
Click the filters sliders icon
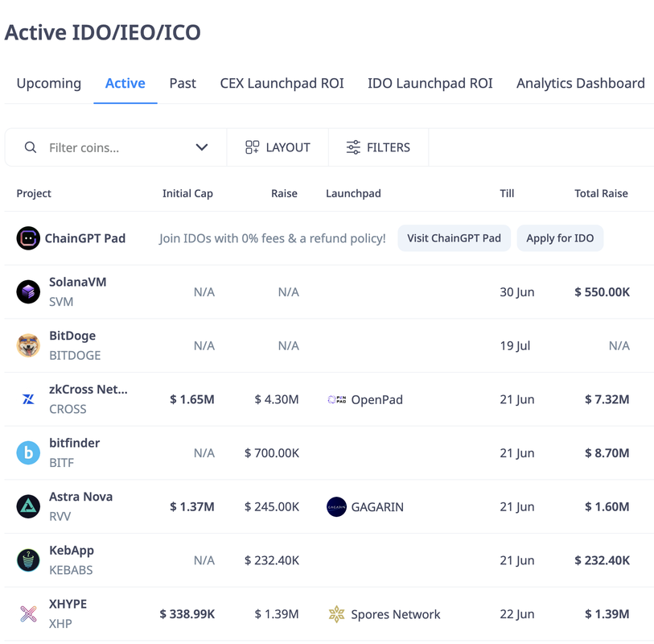(353, 147)
